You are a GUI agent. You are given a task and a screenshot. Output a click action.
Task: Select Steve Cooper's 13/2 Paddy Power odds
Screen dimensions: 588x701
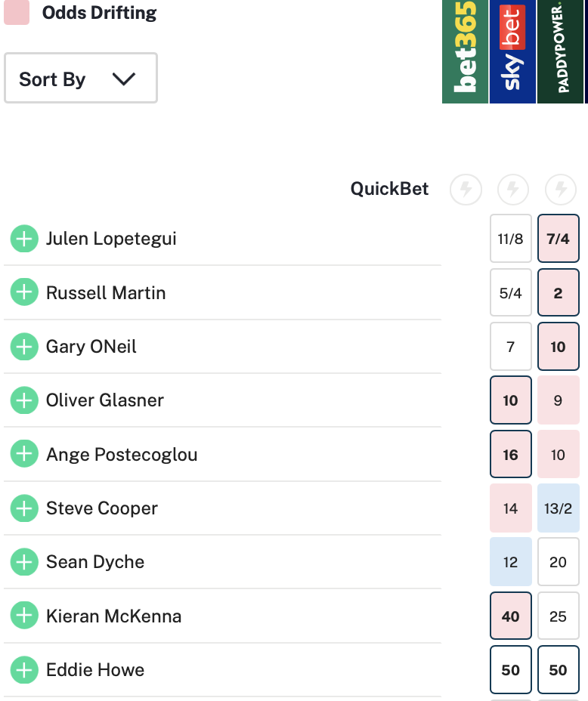[558, 508]
